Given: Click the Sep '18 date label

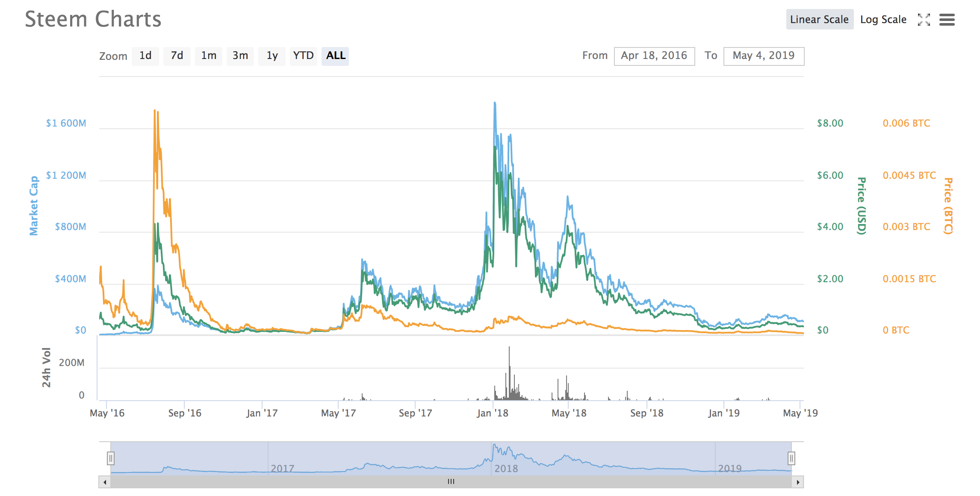Looking at the screenshot, I should (646, 413).
